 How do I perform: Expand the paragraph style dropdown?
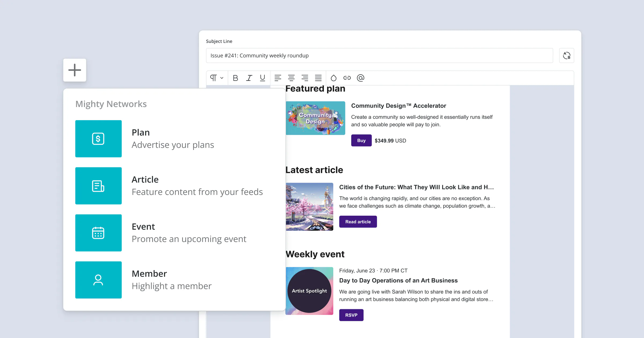217,78
